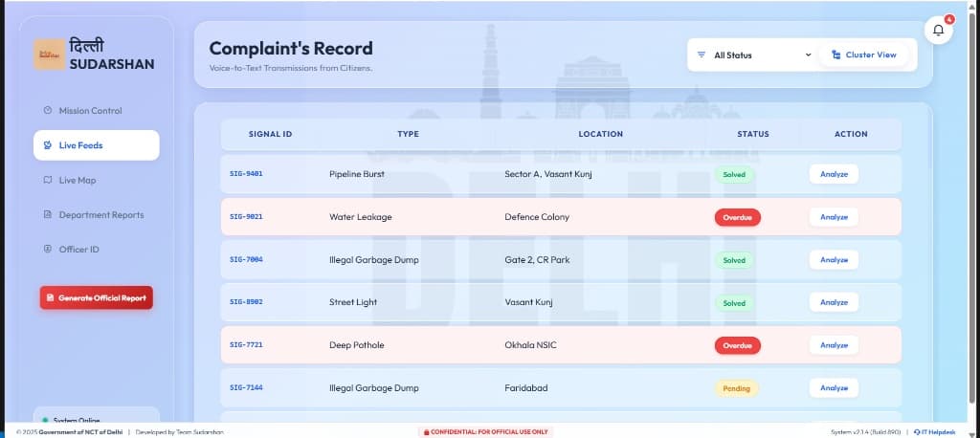Click the System v2.1.4 build label
The height and width of the screenshot is (438, 980).
coord(865,432)
